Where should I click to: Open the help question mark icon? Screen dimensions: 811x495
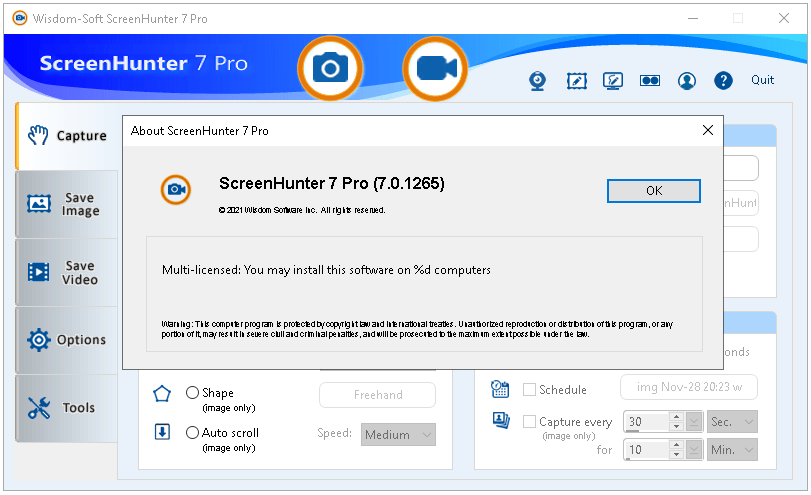pyautogui.click(x=723, y=81)
